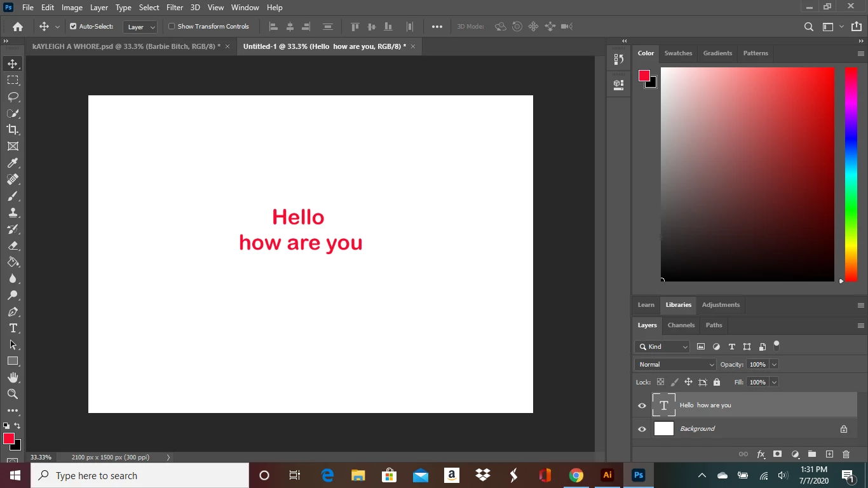Pick the Lasso tool
Screen dimensions: 868x488
pyautogui.click(x=13, y=97)
